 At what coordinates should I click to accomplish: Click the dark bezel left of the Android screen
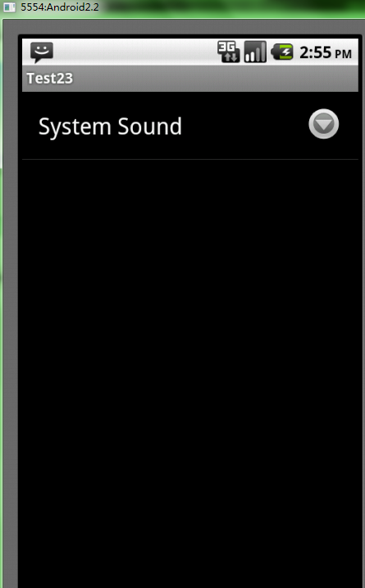click(x=20, y=300)
